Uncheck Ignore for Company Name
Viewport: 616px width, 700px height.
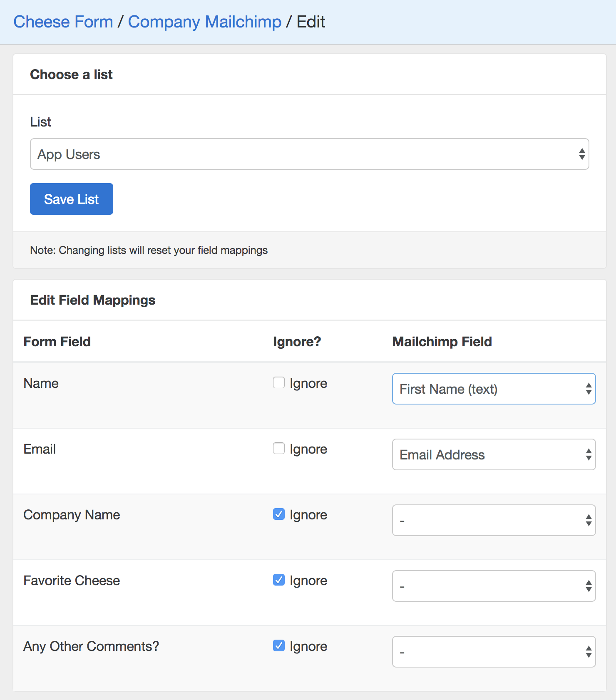pyautogui.click(x=279, y=514)
